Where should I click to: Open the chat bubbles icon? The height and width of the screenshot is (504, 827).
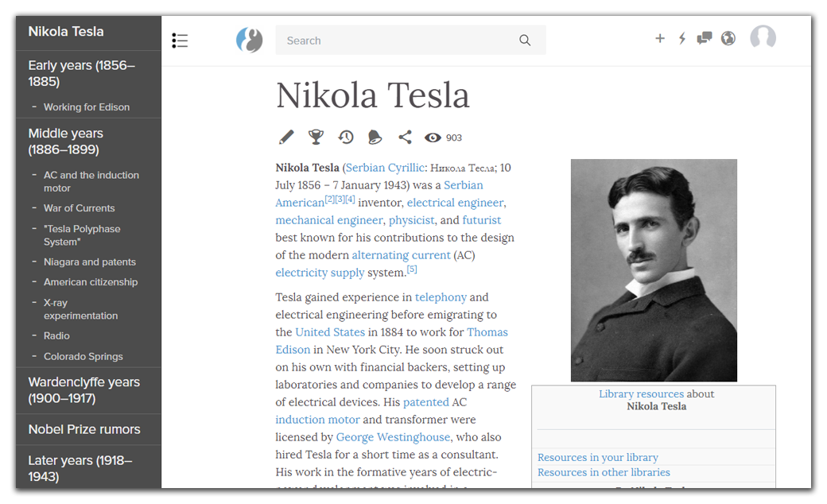point(704,38)
